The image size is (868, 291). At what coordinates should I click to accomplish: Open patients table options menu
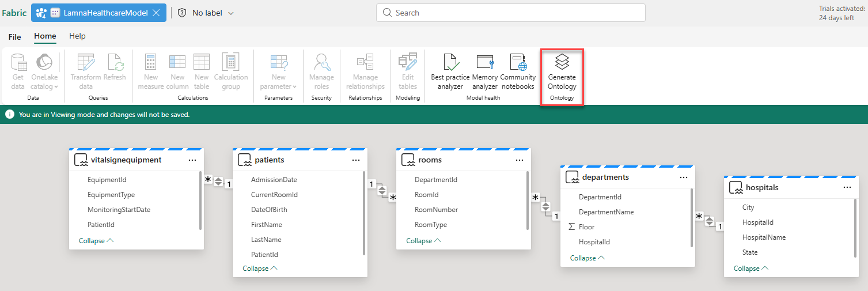[x=356, y=160]
